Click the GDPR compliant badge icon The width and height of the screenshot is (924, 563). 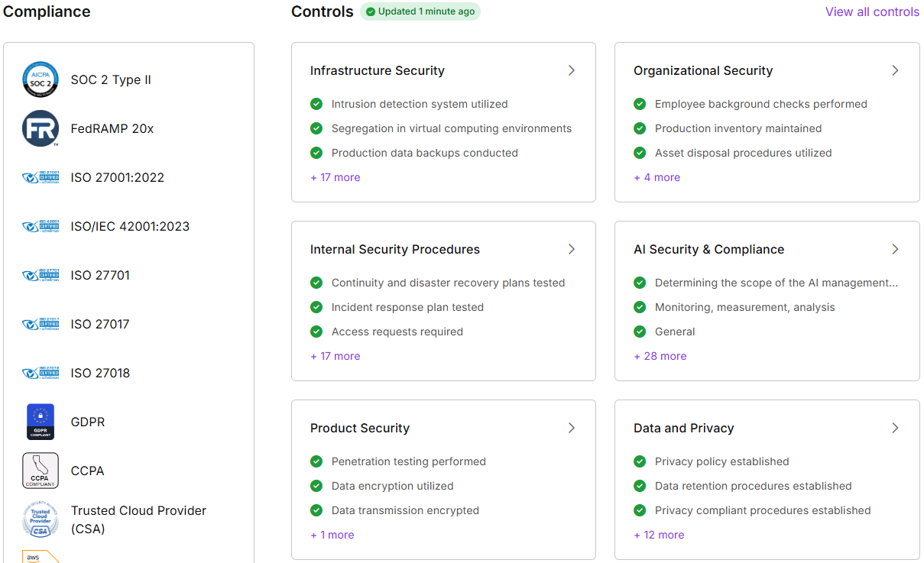[x=41, y=422]
